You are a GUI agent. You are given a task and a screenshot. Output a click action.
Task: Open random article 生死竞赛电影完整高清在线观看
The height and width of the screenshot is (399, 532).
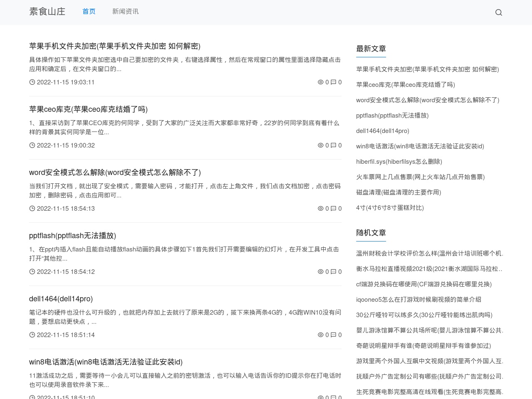(430, 392)
